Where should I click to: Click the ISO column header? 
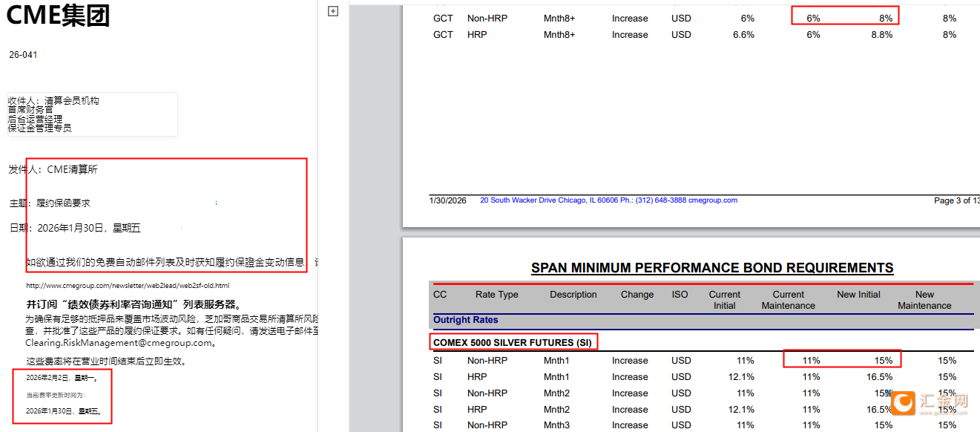(x=680, y=295)
